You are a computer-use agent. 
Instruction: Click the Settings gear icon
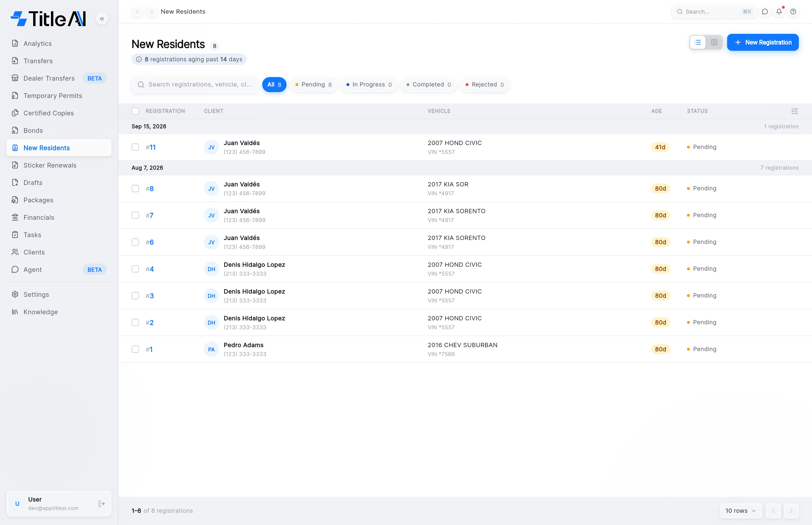[15, 294]
